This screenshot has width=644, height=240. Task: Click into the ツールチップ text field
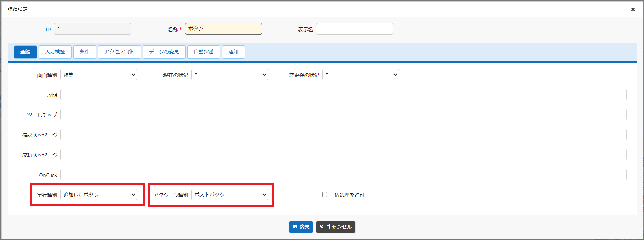click(x=343, y=115)
